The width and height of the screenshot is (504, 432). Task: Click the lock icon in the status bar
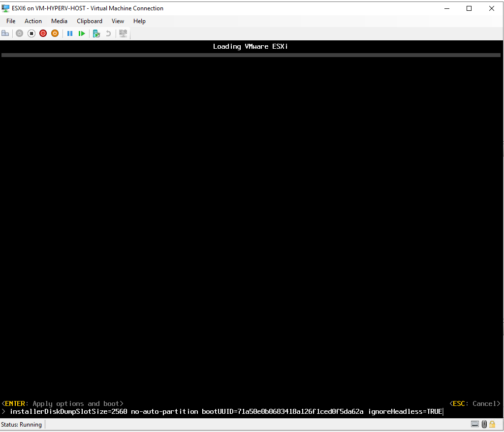[492, 424]
